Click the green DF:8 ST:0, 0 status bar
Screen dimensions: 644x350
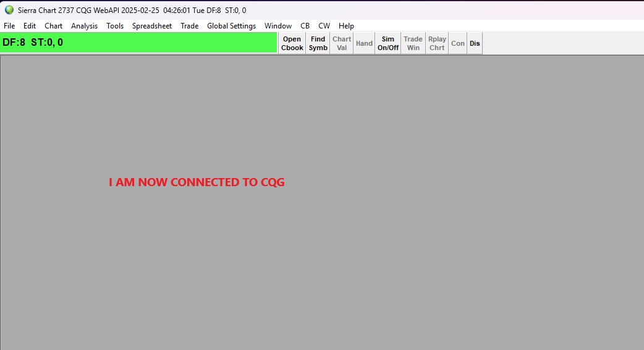[138, 43]
